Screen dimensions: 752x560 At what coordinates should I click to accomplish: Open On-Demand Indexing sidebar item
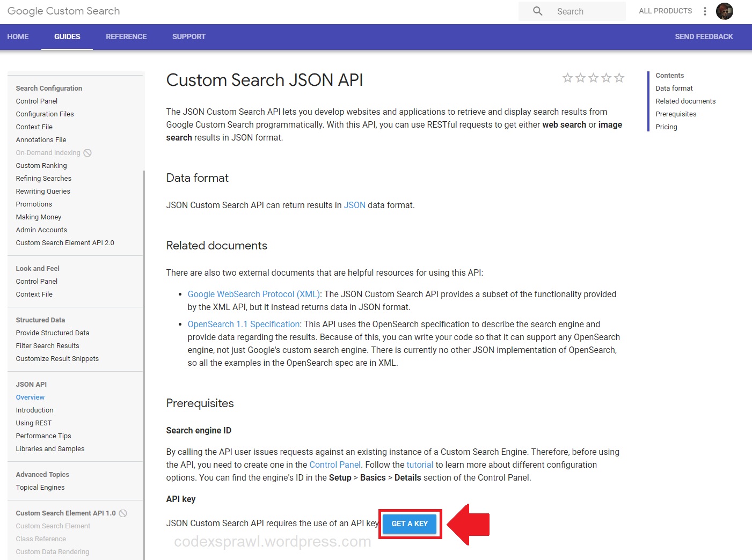tap(48, 153)
